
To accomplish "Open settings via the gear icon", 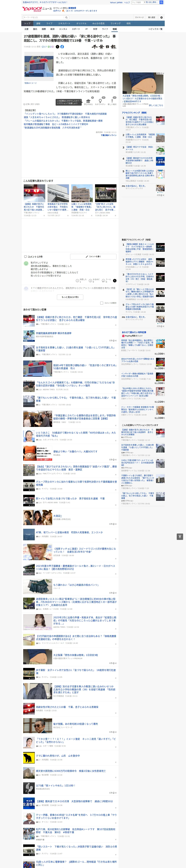I will coord(161,18).
